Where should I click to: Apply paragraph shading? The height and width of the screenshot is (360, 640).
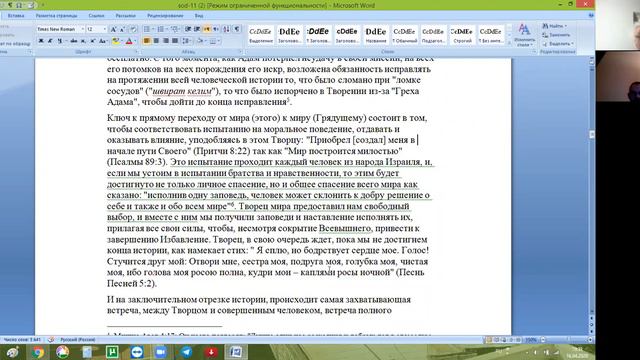(x=200, y=41)
